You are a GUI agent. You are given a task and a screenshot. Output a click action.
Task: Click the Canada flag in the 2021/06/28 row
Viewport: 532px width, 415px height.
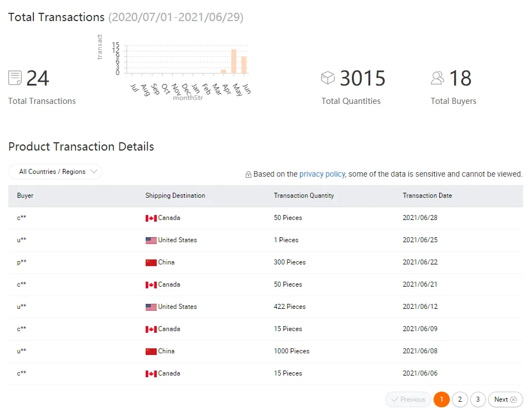click(151, 218)
